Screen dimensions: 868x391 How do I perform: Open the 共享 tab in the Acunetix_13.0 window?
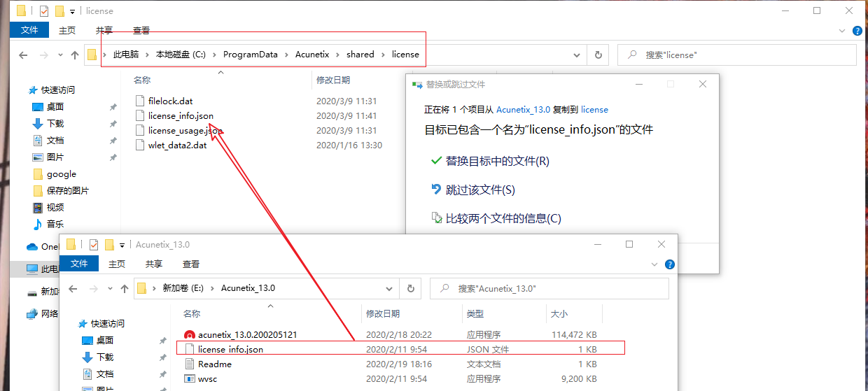(154, 264)
